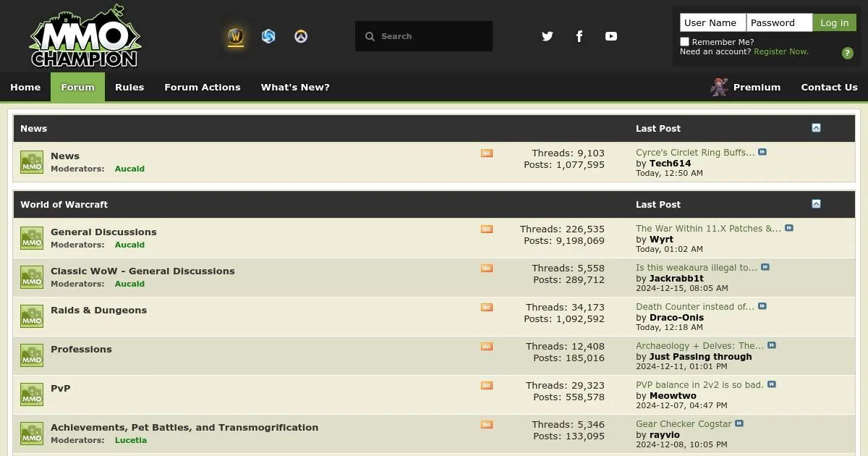Click the PvP forum status icon
Screen dimensions: 868x456
pos(32,394)
